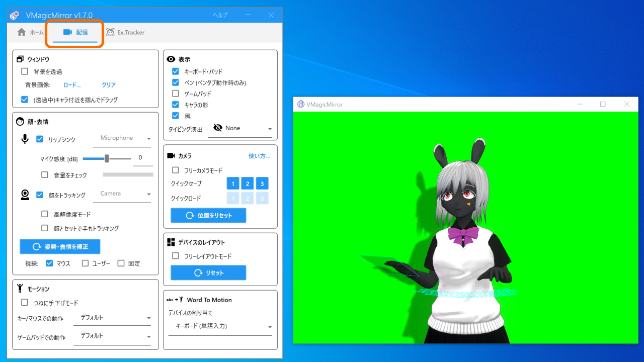
Task: Click the eye icon in 表示 header
Action: tap(171, 59)
